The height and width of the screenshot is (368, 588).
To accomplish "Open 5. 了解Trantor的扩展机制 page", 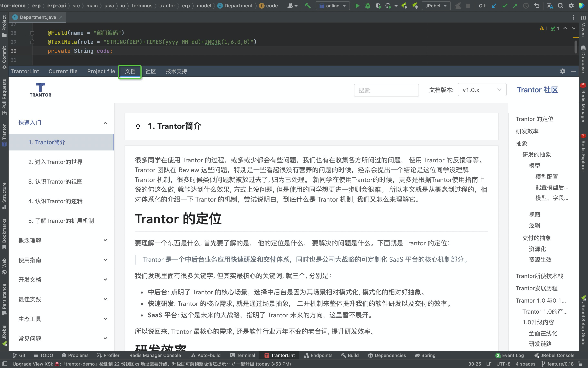I will (x=61, y=221).
